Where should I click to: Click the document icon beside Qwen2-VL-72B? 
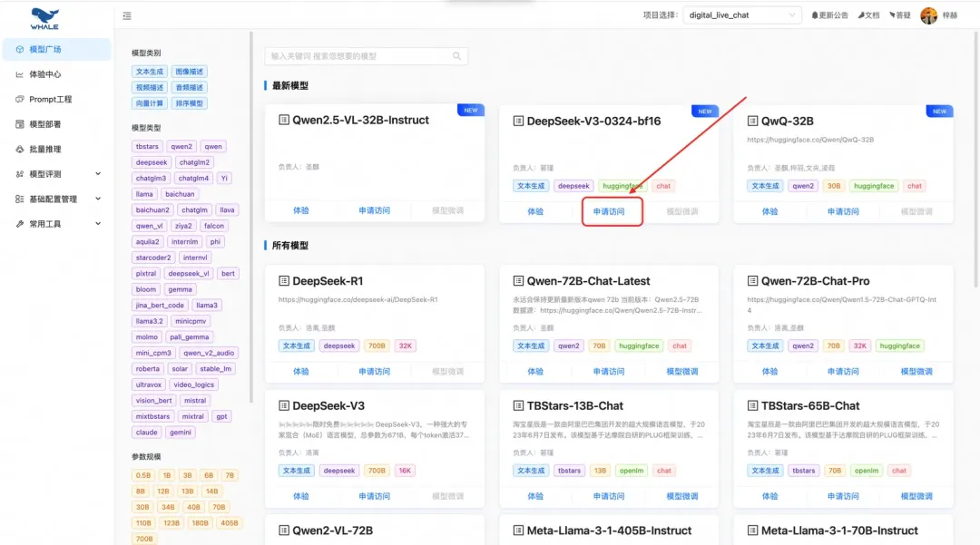tap(284, 530)
